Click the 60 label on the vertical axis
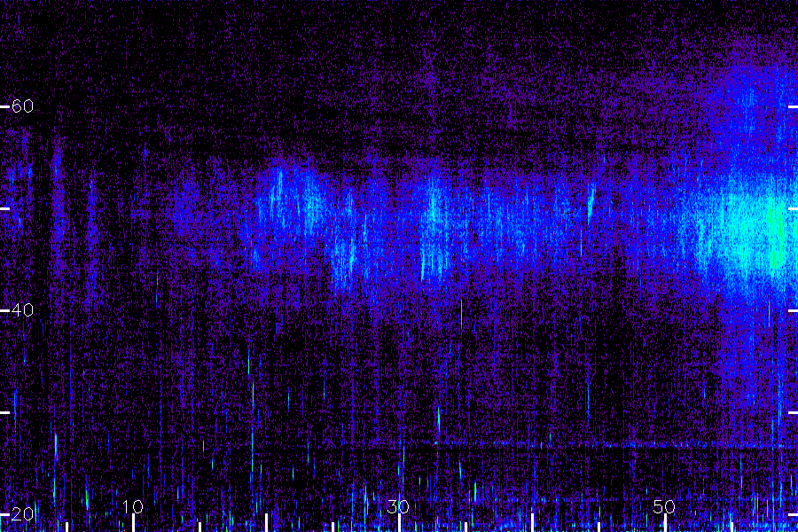Viewport: 798px width, 532px height. click(x=22, y=106)
